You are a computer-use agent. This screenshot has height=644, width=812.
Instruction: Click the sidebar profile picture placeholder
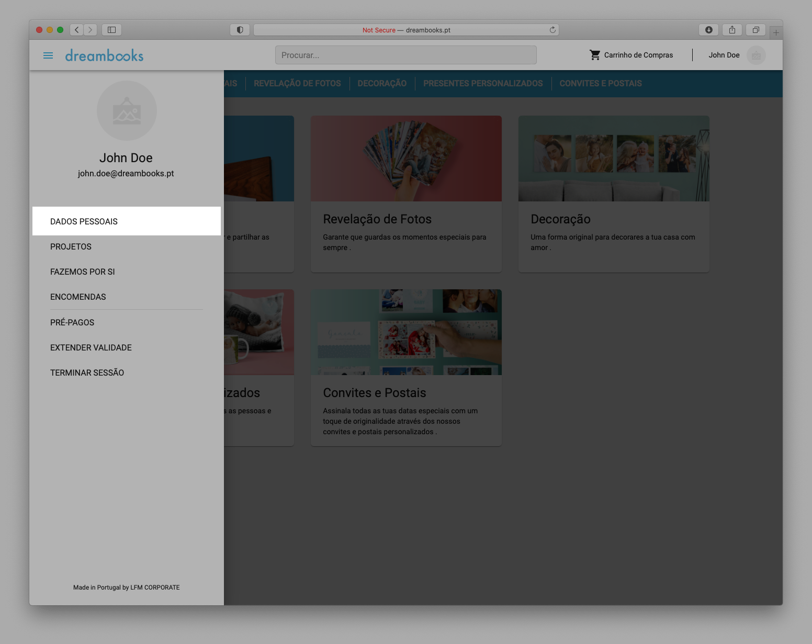click(x=127, y=111)
